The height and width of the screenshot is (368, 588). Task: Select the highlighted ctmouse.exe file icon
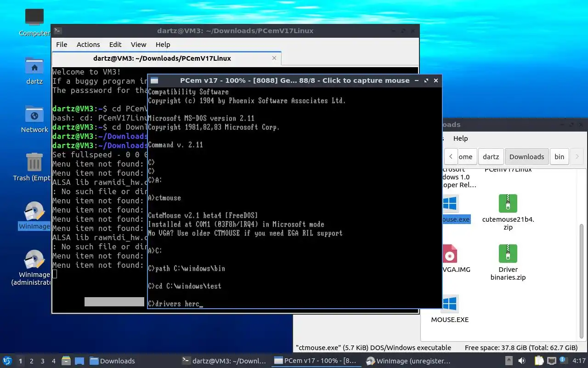[x=450, y=203]
